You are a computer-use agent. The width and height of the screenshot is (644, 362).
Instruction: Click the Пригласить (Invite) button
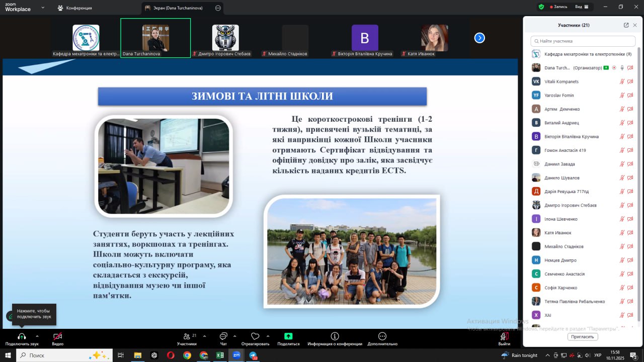pos(583,337)
